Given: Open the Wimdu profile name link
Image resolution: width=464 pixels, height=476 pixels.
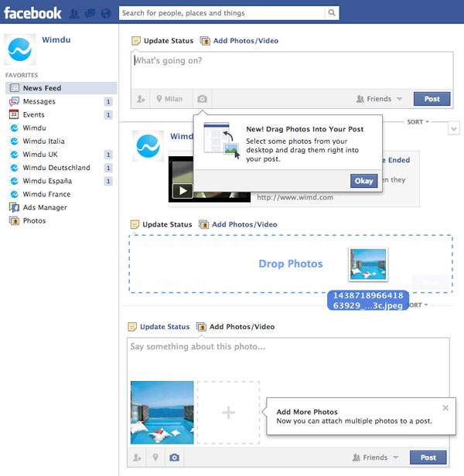Looking at the screenshot, I should (x=56, y=39).
